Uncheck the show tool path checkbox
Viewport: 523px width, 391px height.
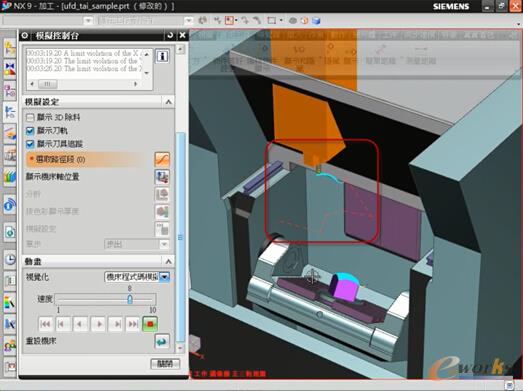[30, 131]
